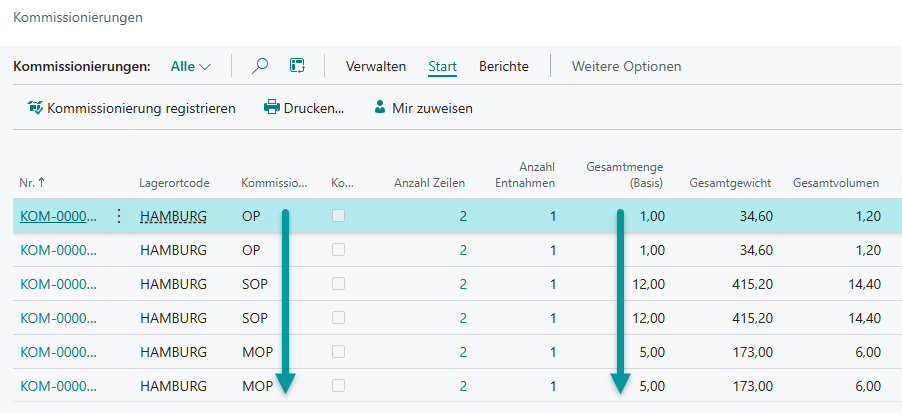Screen dimensions: 902x413
Task: Click the list layout view icon
Action: pyautogui.click(x=297, y=66)
